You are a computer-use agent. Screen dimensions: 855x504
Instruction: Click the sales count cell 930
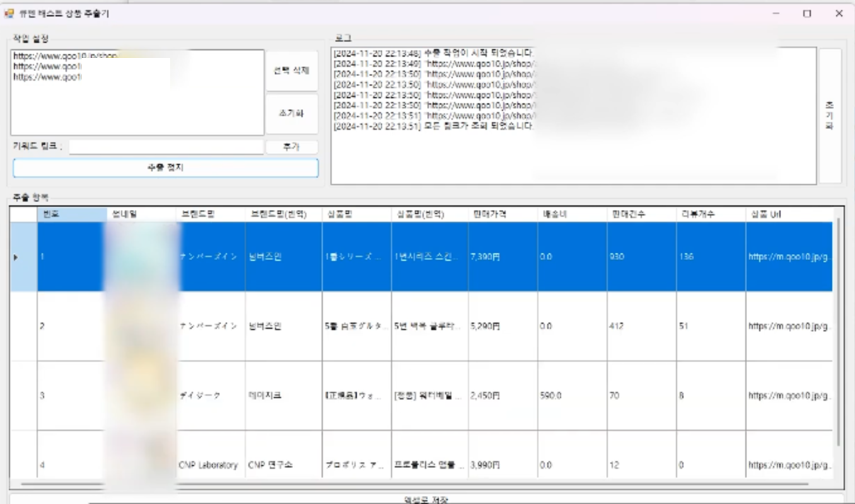641,256
